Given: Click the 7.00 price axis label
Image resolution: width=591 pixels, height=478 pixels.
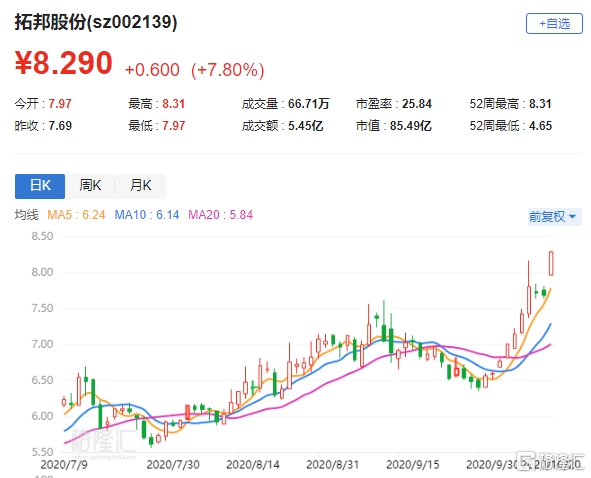Looking at the screenshot, I should [x=42, y=344].
